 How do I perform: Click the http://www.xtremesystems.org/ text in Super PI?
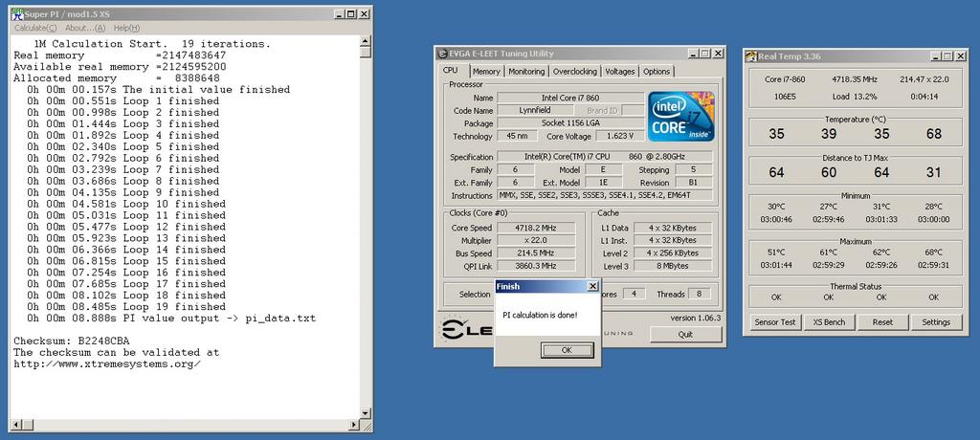click(107, 363)
